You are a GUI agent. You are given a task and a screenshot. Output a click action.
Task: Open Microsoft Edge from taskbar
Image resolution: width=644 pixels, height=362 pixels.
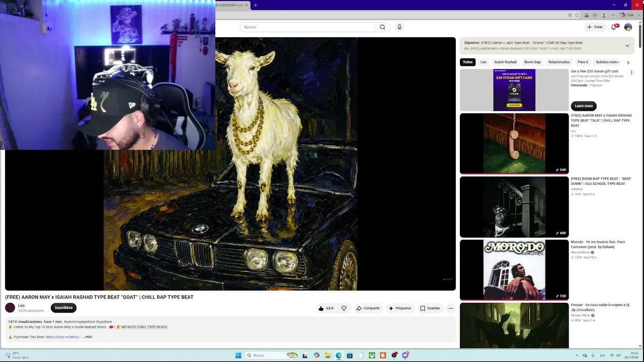(x=339, y=355)
